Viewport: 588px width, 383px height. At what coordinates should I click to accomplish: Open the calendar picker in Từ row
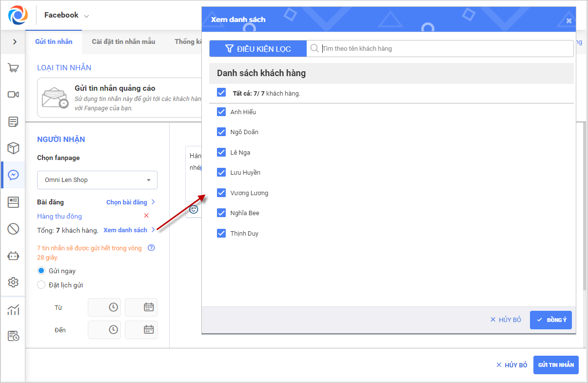[x=149, y=307]
